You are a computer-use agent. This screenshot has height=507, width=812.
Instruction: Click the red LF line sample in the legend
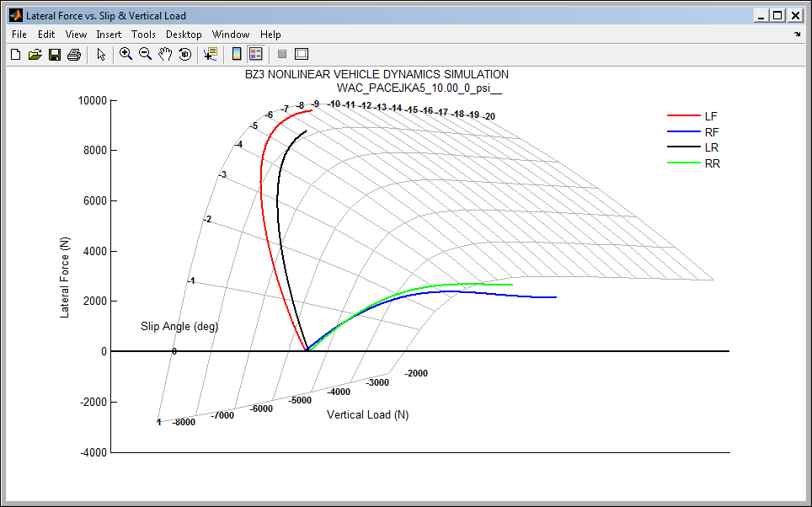[x=684, y=115]
